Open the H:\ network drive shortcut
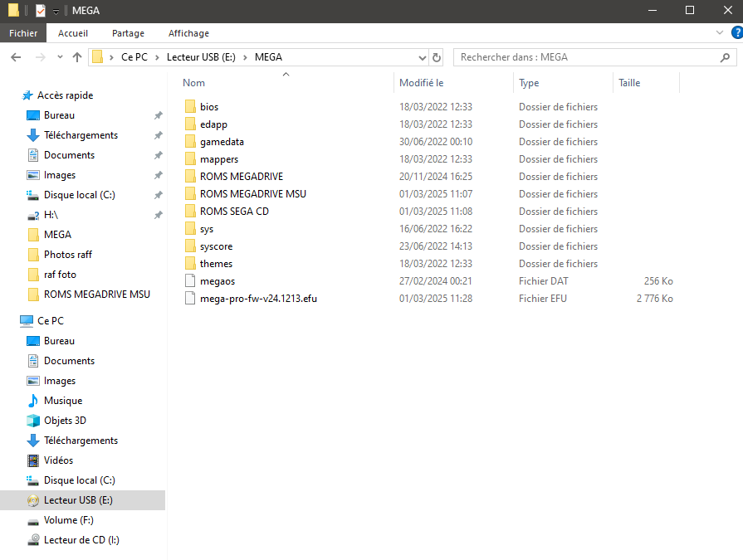743x560 pixels. pyautogui.click(x=51, y=214)
